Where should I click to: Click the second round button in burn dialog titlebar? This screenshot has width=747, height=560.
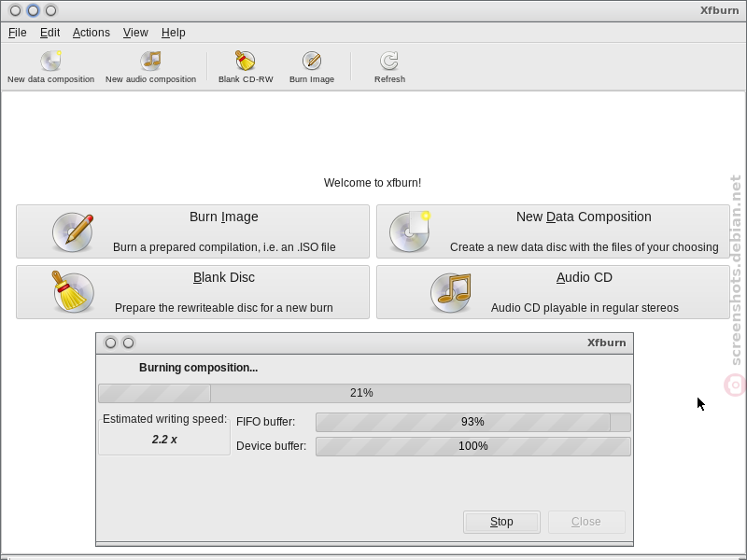click(x=128, y=343)
